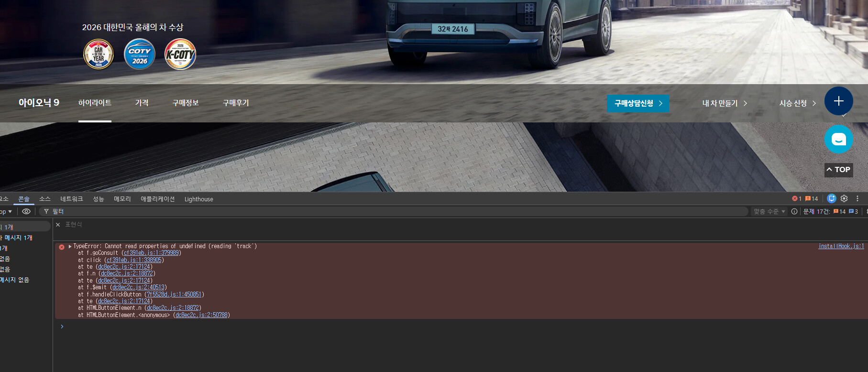Click the 시승 신청 link
The width and height of the screenshot is (868, 372).
tap(798, 103)
